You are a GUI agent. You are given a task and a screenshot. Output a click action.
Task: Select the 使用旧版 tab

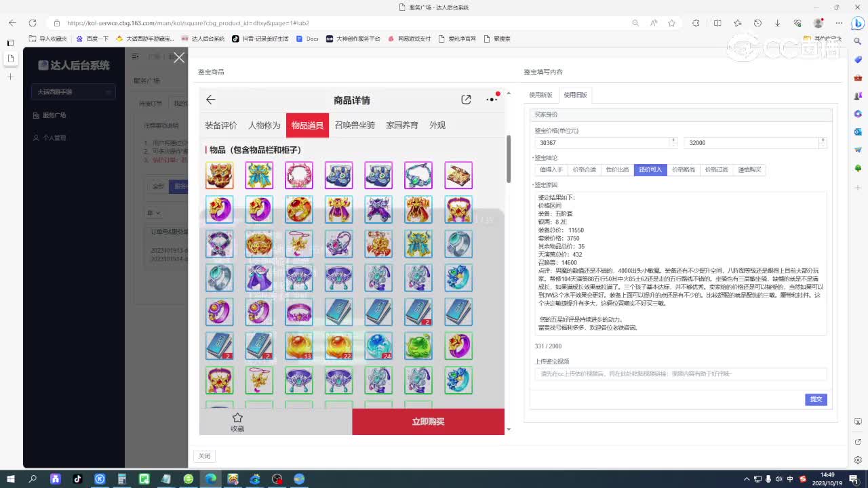click(575, 95)
